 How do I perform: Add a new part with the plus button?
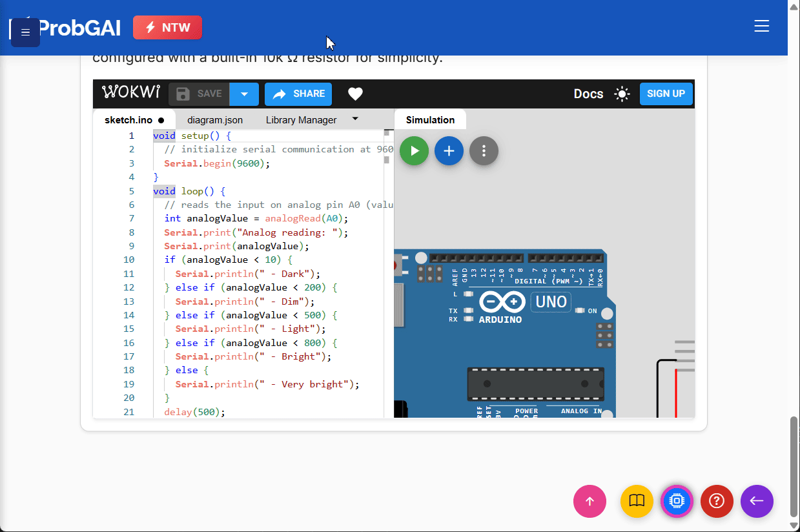click(x=449, y=151)
